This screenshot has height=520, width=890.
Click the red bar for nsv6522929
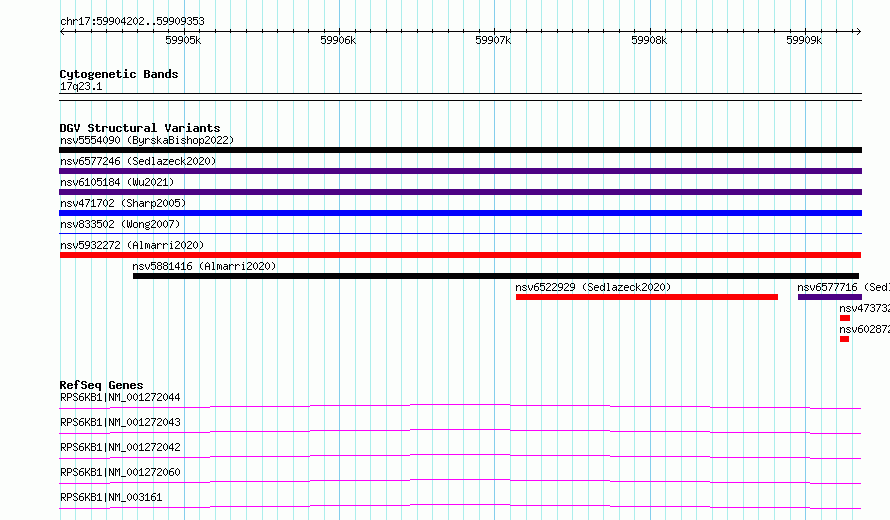tap(646, 297)
